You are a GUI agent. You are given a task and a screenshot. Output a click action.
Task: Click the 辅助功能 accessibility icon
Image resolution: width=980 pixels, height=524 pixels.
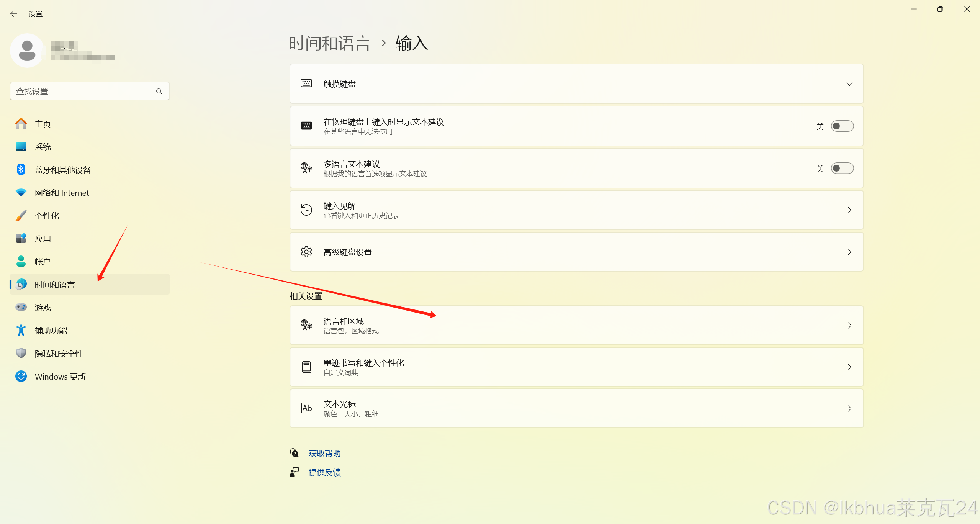point(21,331)
